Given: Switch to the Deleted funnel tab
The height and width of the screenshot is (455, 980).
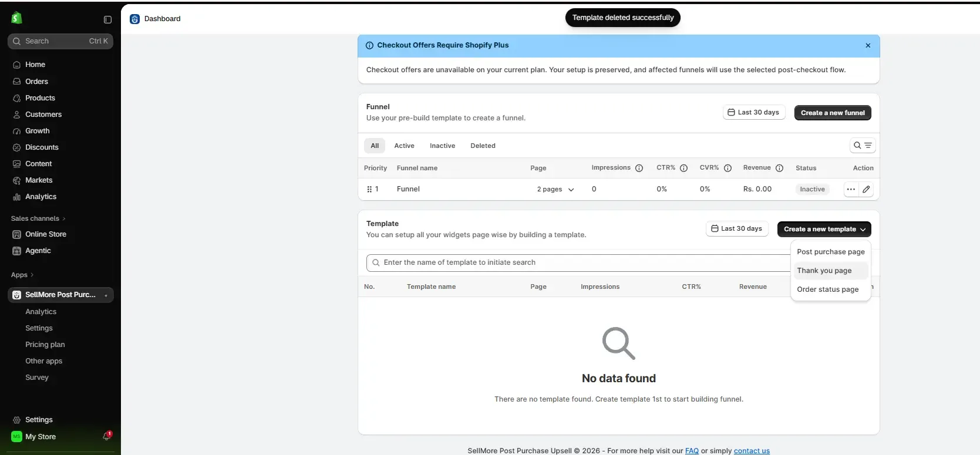Looking at the screenshot, I should pyautogui.click(x=483, y=146).
